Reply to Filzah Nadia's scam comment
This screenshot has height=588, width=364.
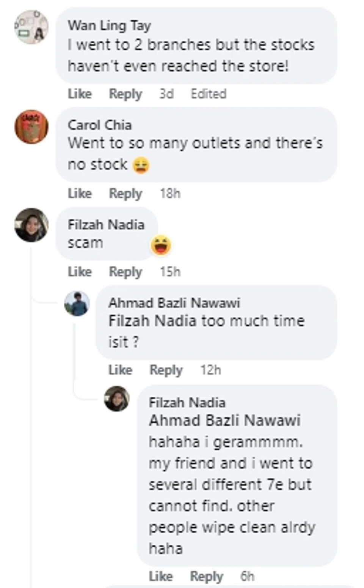[126, 272]
